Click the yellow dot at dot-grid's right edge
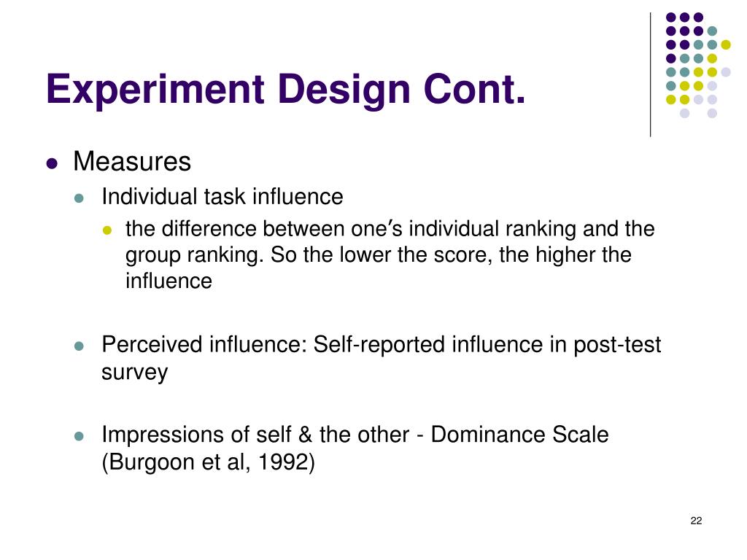 [726, 44]
